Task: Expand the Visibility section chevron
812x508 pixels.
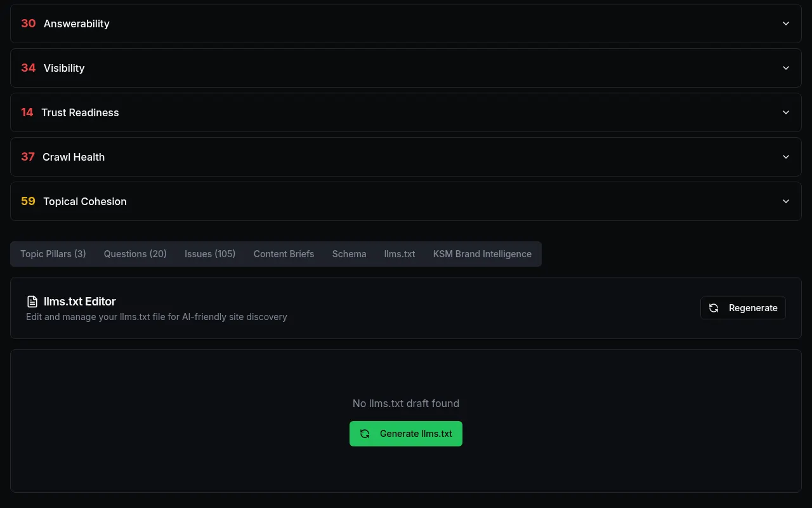Action: [786, 68]
